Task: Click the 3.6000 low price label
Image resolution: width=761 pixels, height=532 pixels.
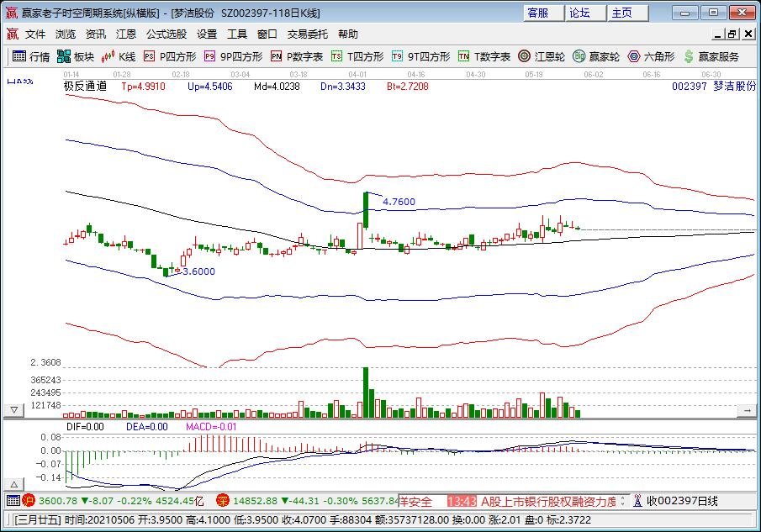Action: click(198, 271)
